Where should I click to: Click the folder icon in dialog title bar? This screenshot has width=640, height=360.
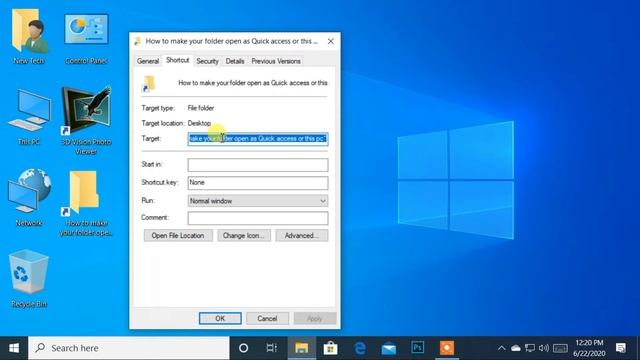(x=138, y=41)
